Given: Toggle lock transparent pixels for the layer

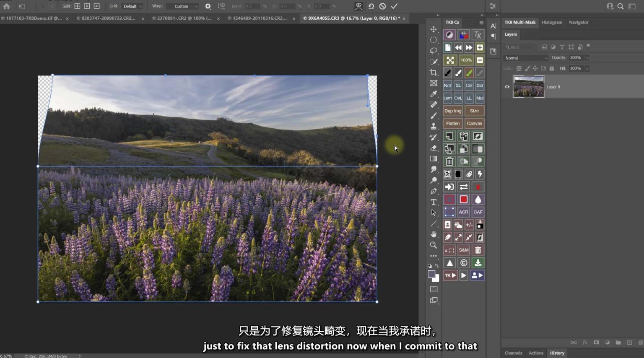Looking at the screenshot, I should click(519, 68).
